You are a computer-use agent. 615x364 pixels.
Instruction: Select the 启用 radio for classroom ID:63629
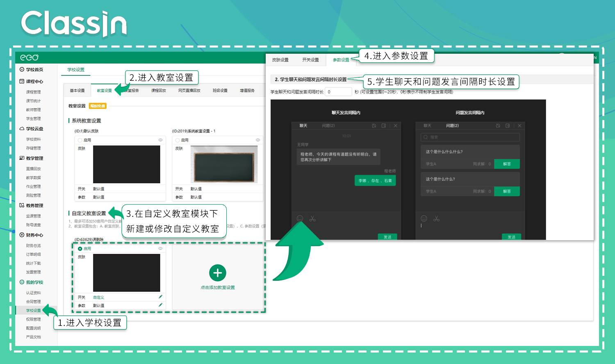tap(80, 249)
